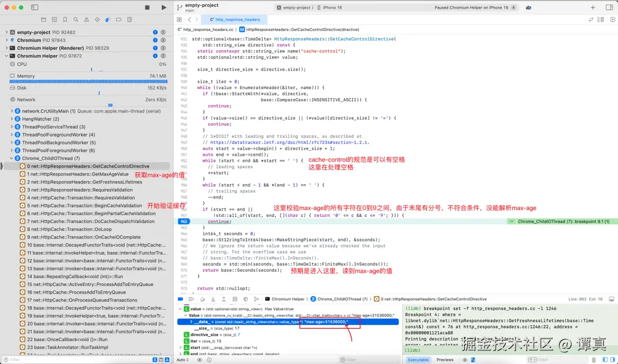
Task: Open the Report navigator
Action: coord(129,19)
